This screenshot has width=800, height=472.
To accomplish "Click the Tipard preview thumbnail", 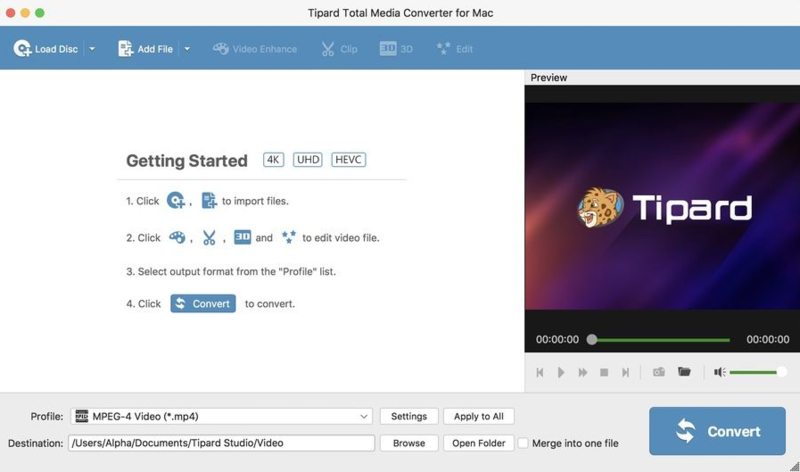I will [662, 206].
